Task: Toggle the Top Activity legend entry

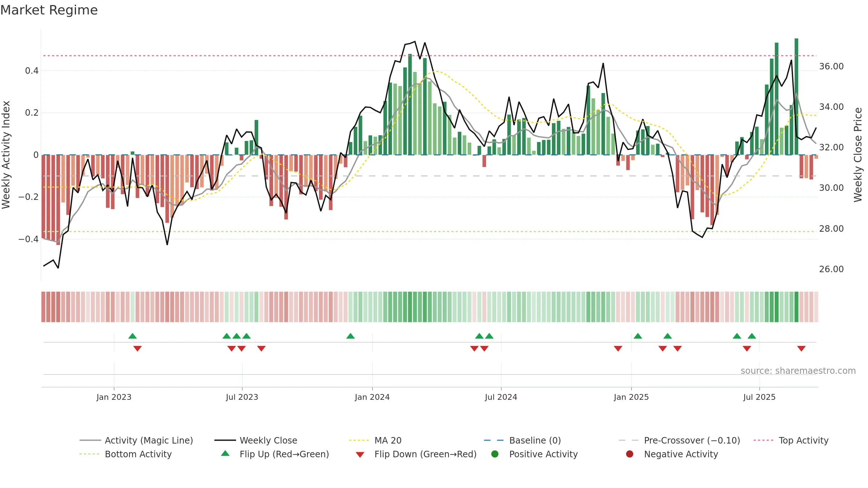Action: 791,440
